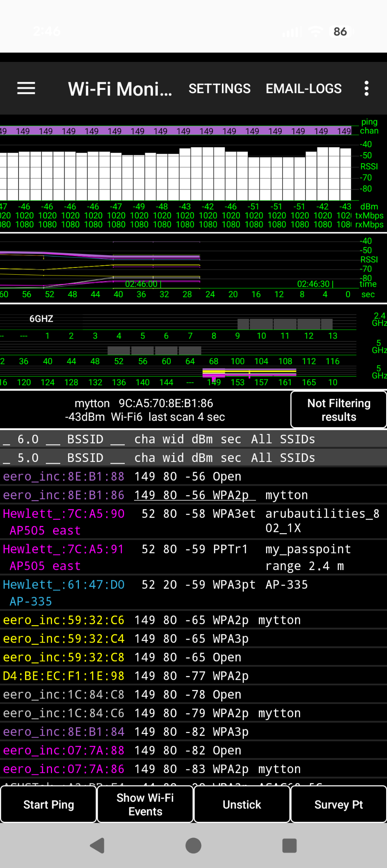Viewport: 387px width, 868px height.
Task: Select row eero_inc:07:7A:88 Open
Action: 193,751
